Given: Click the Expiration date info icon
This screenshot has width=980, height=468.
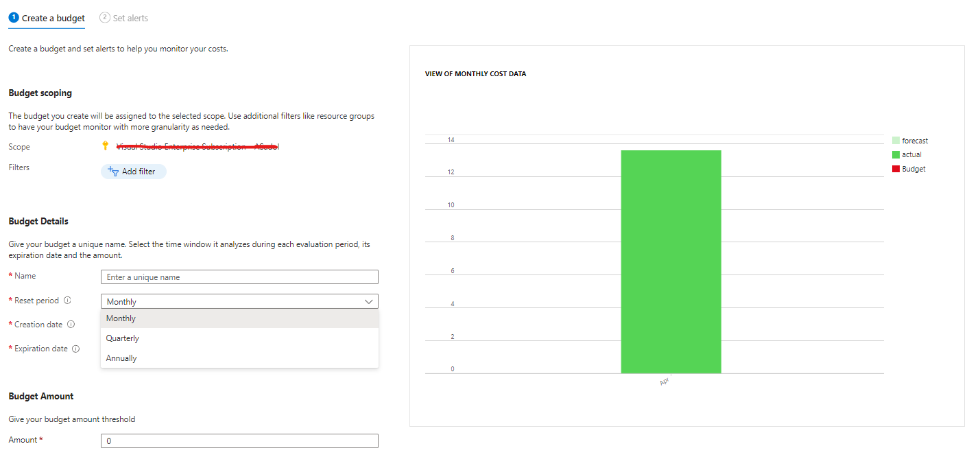Looking at the screenshot, I should (x=76, y=349).
